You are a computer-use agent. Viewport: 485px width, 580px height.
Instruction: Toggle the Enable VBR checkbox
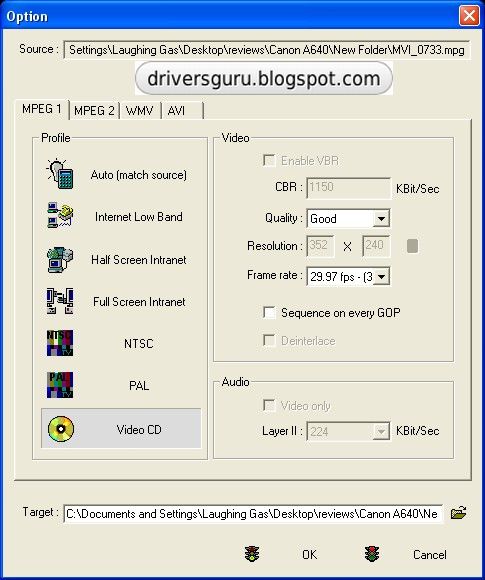[x=269, y=161]
